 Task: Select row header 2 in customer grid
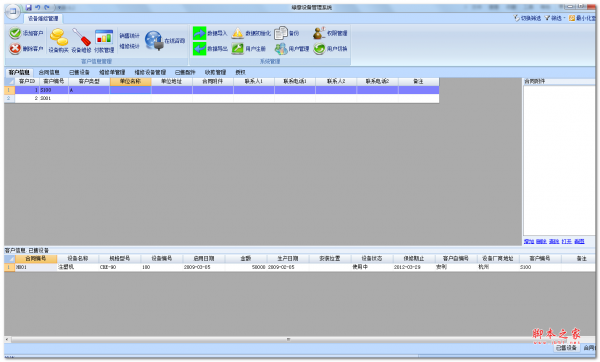pos(10,98)
